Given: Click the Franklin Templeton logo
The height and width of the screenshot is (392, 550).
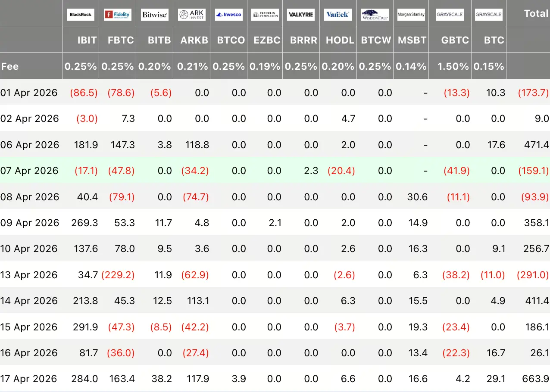Looking at the screenshot, I should [265, 15].
